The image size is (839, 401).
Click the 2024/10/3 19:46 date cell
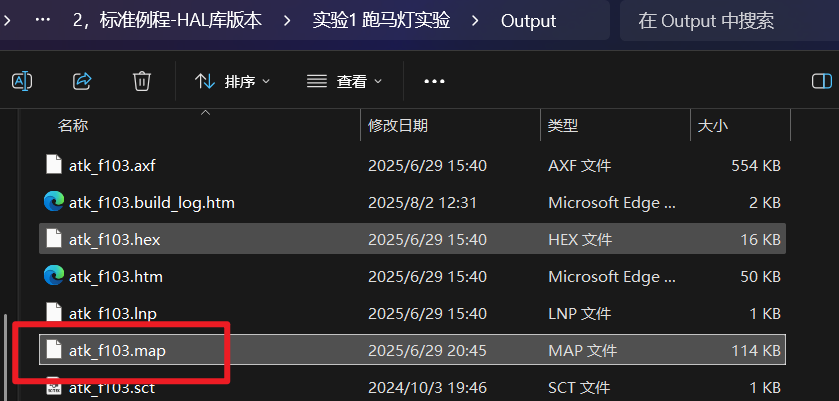click(427, 387)
